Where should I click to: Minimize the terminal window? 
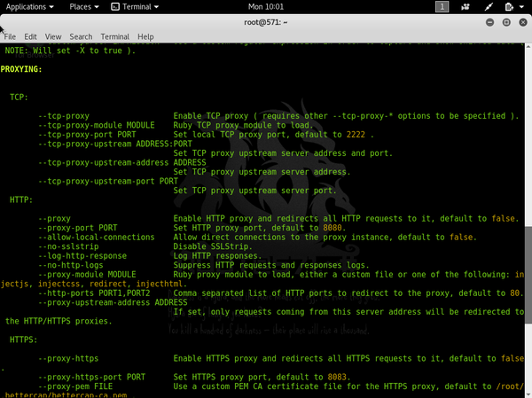click(491, 21)
